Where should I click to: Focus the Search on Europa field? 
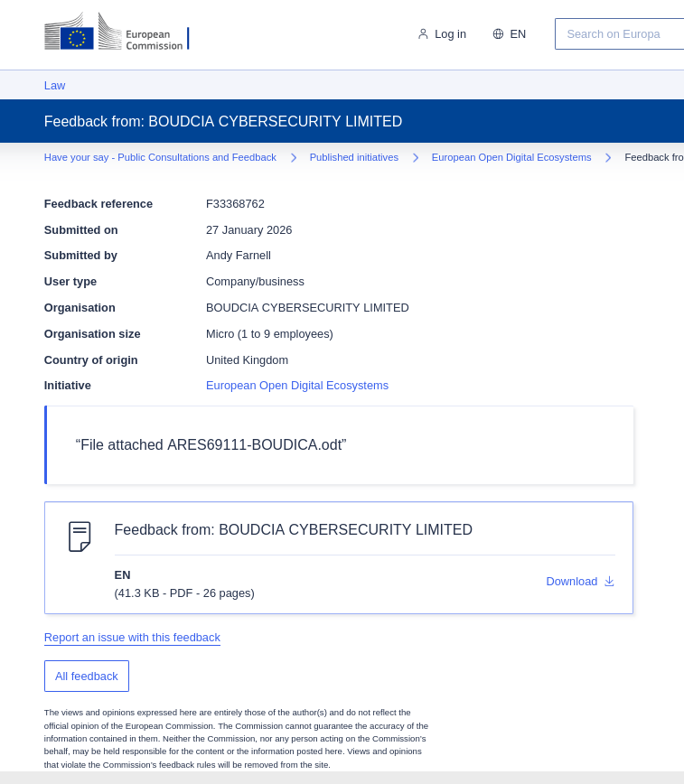click(620, 34)
